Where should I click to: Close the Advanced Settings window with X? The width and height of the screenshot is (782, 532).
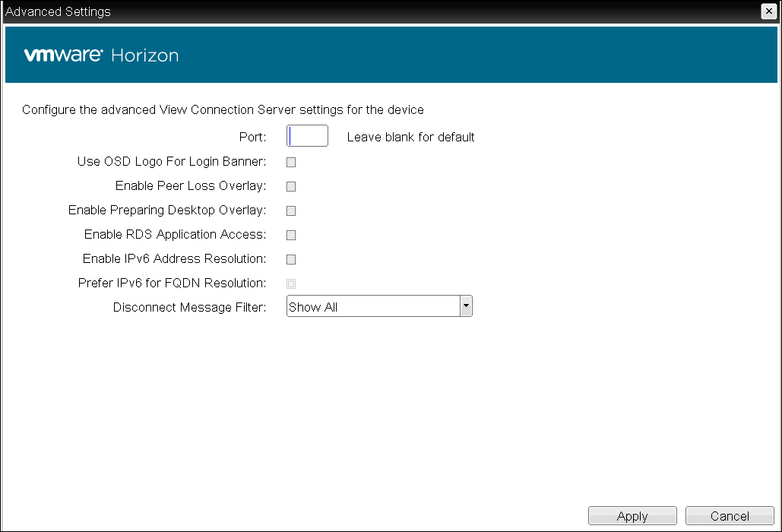coord(768,11)
